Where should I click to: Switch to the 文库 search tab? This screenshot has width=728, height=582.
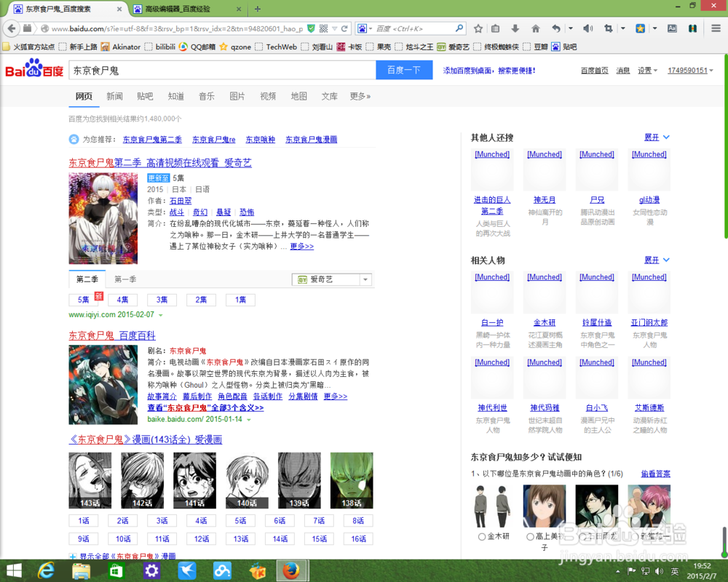click(x=329, y=96)
